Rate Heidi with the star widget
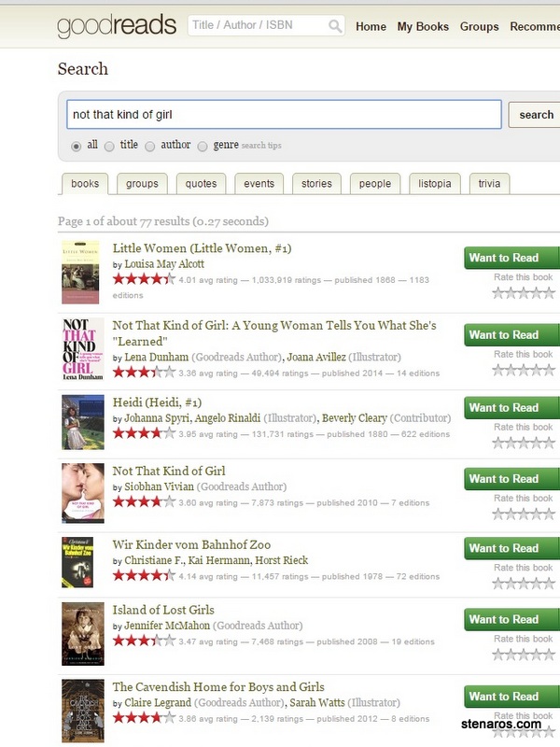The image size is (560, 747). coord(524,443)
